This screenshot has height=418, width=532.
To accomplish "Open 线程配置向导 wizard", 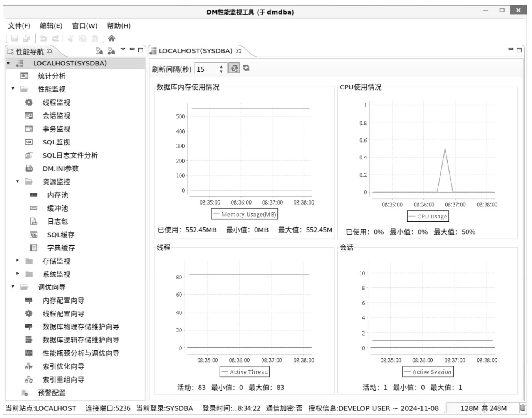I will click(x=63, y=314).
